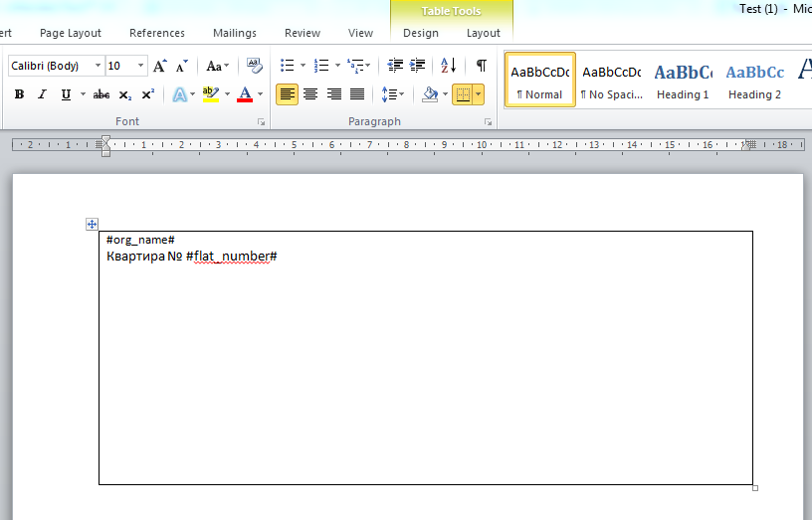Expand the borders dropdown arrow
The width and height of the screenshot is (812, 520).
point(479,94)
